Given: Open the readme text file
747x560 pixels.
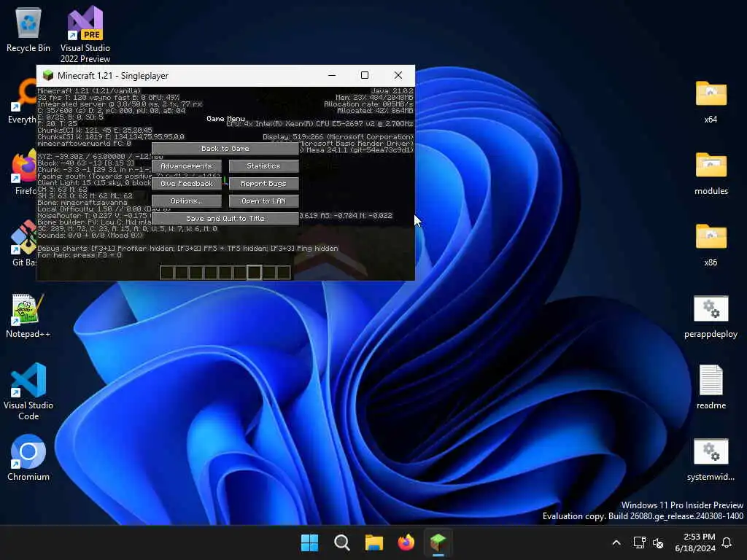Looking at the screenshot, I should (x=711, y=387).
